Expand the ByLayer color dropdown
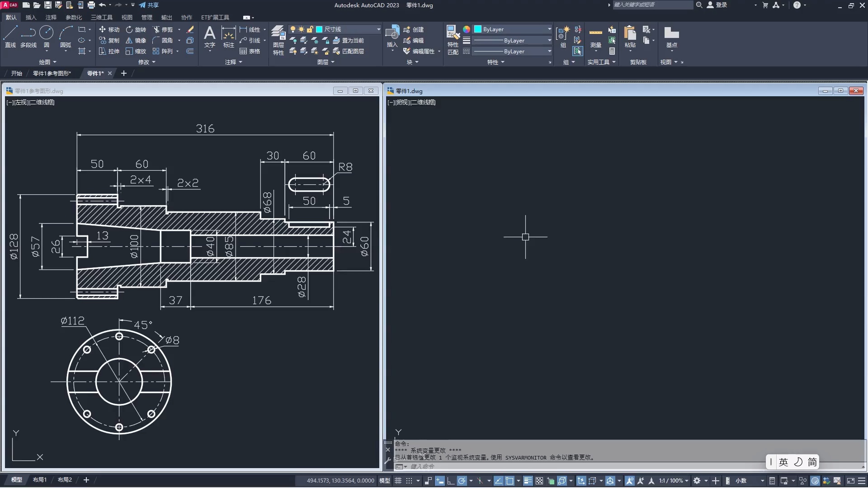This screenshot has width=868, height=488. point(549,29)
